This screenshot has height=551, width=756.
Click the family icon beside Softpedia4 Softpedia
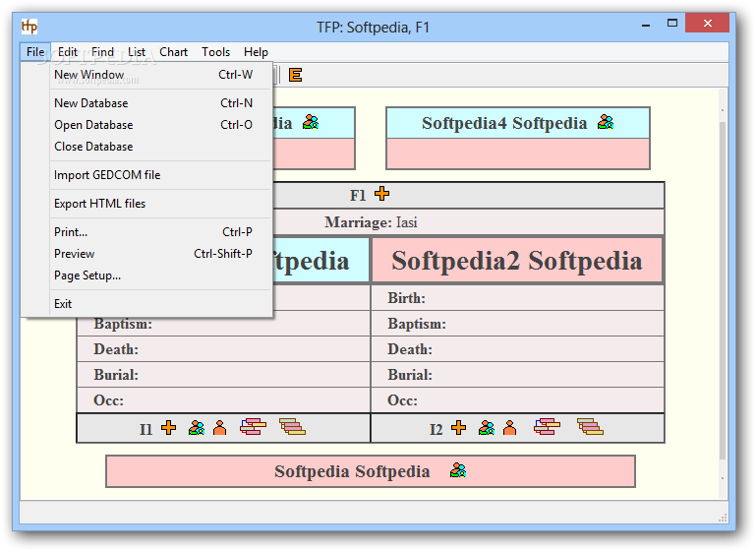pyautogui.click(x=605, y=123)
